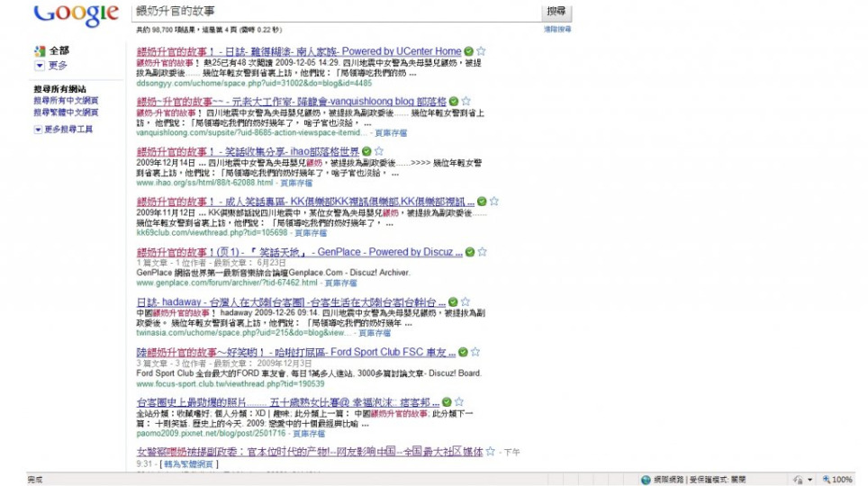Click green checkmark beside KK俱樂部 result
The image size is (868, 486).
[x=482, y=202]
